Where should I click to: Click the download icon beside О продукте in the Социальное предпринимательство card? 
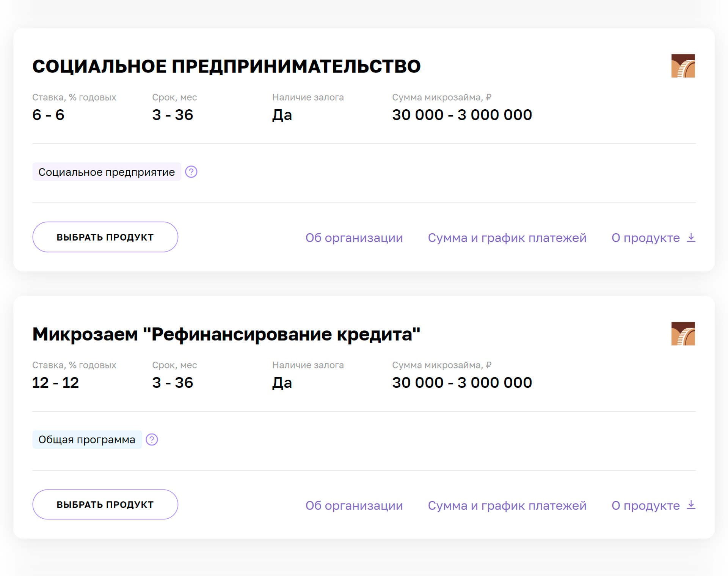[x=691, y=238]
